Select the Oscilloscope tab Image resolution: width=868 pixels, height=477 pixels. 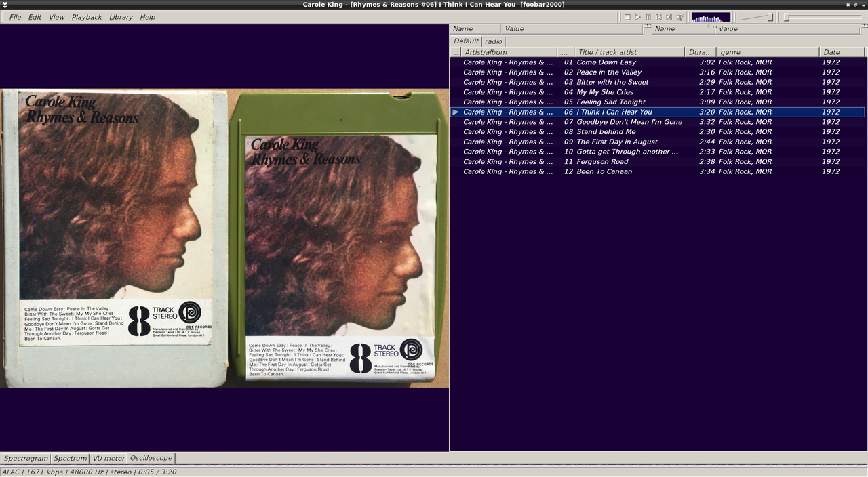(x=151, y=458)
